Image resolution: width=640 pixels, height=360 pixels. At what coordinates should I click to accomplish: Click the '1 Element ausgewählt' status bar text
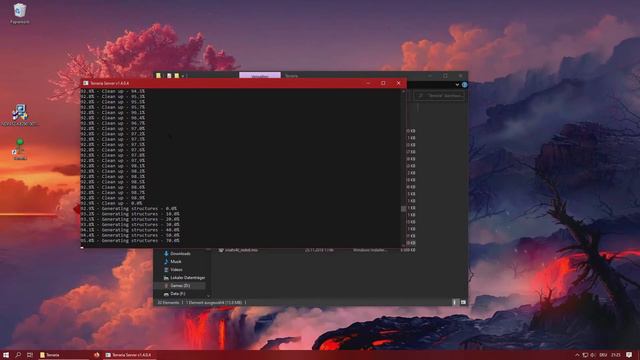(x=215, y=302)
